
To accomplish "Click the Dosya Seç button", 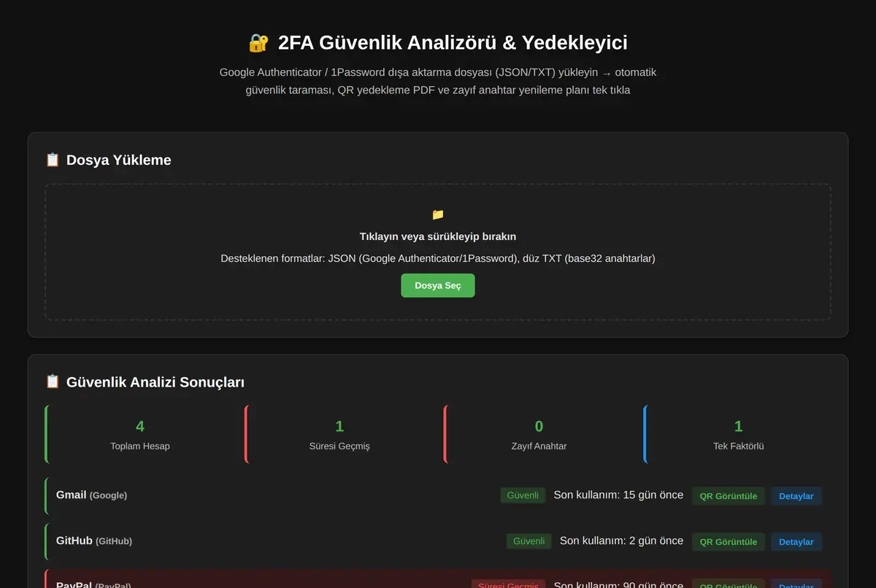I will [438, 285].
